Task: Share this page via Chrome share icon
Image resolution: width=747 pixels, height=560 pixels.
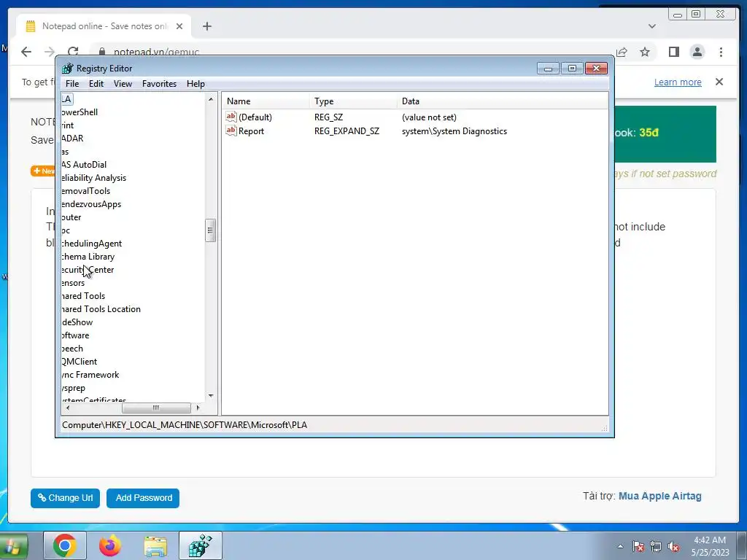Action: pos(622,52)
